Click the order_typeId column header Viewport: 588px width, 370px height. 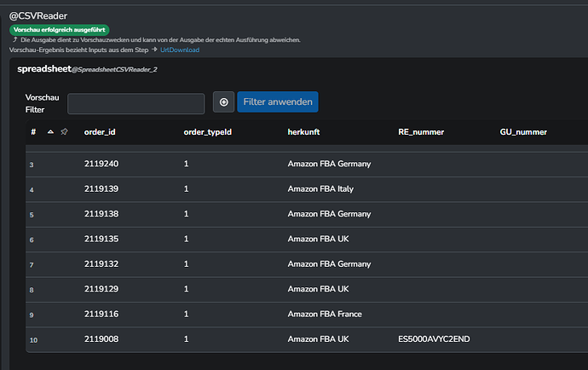click(207, 132)
